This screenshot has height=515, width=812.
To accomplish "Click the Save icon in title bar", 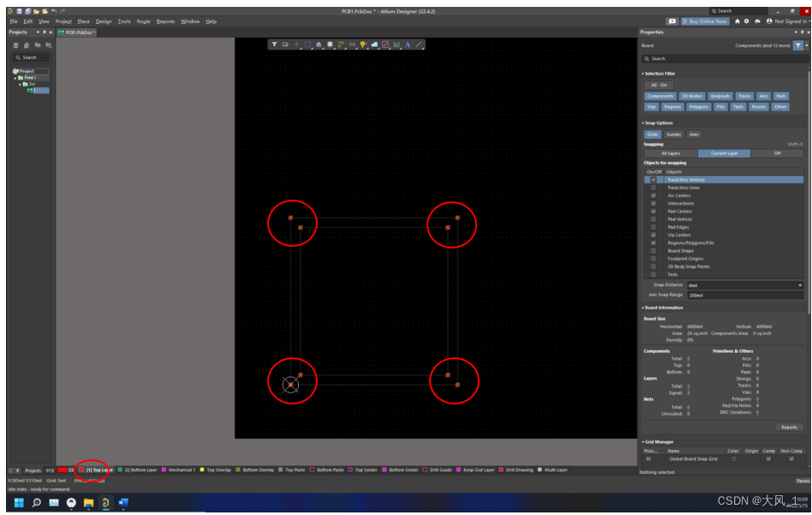I will pos(19,11).
